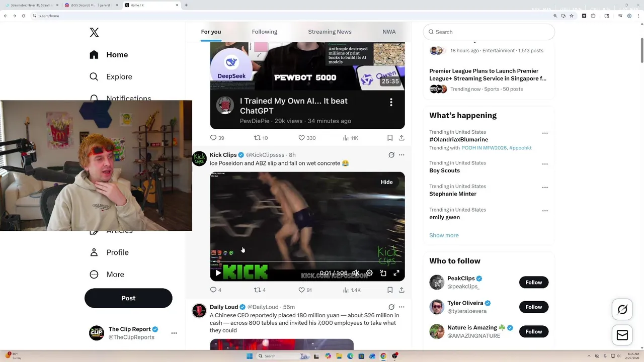Mute the Kick Clips video volume

pyautogui.click(x=356, y=273)
